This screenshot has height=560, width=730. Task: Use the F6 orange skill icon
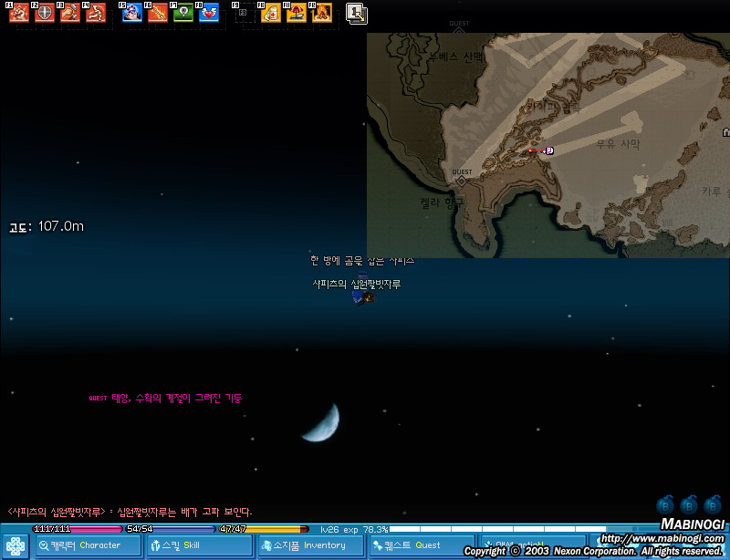pos(158,14)
